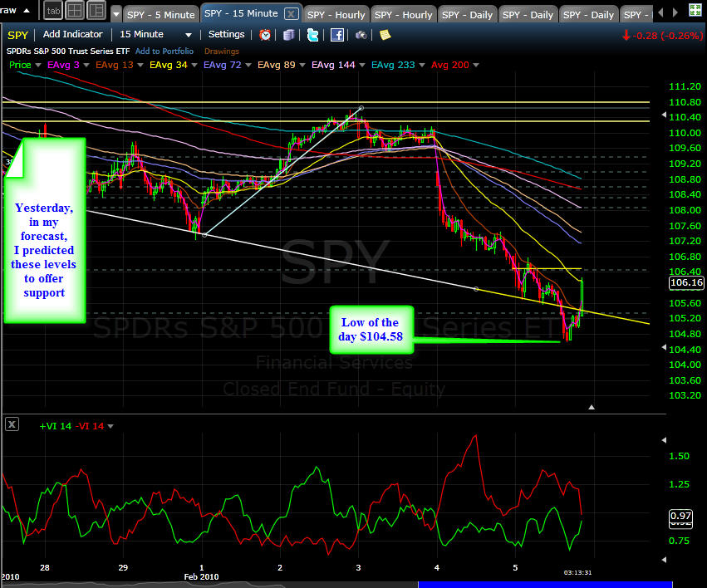The height and width of the screenshot is (588, 707).
Task: Open the EAvg 13 indicator dropdown
Action: 140,66
